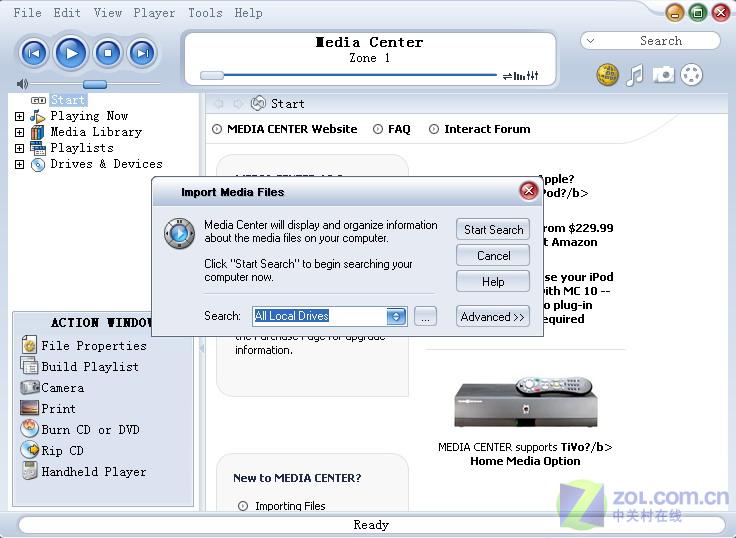Open the DSP sliders icon
This screenshot has height=538, width=736.
coord(532,76)
